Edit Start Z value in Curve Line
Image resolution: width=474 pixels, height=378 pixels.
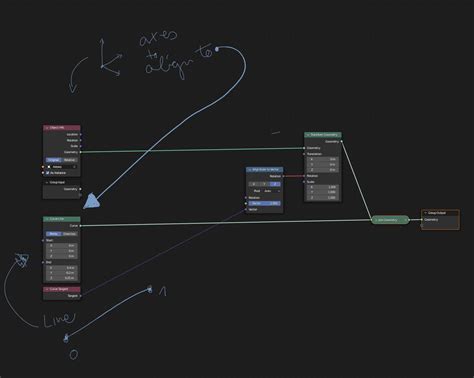click(62, 256)
